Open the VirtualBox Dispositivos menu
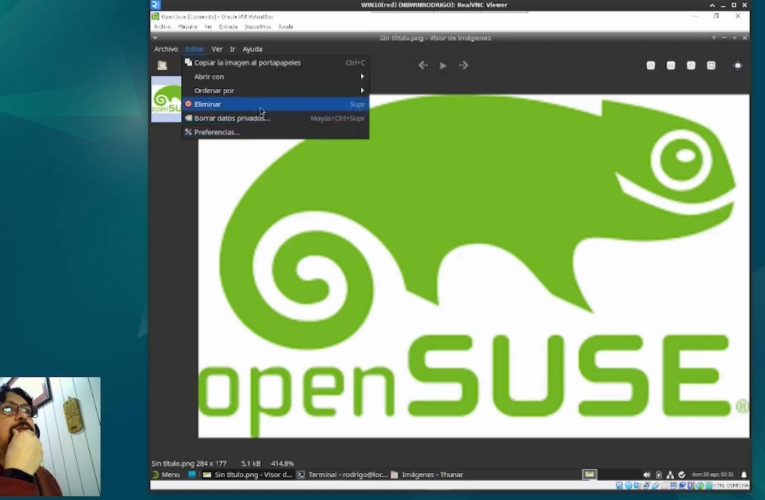 click(x=258, y=27)
